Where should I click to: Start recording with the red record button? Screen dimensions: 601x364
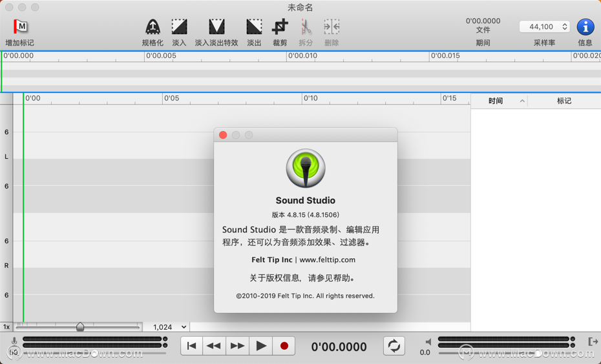pos(284,346)
